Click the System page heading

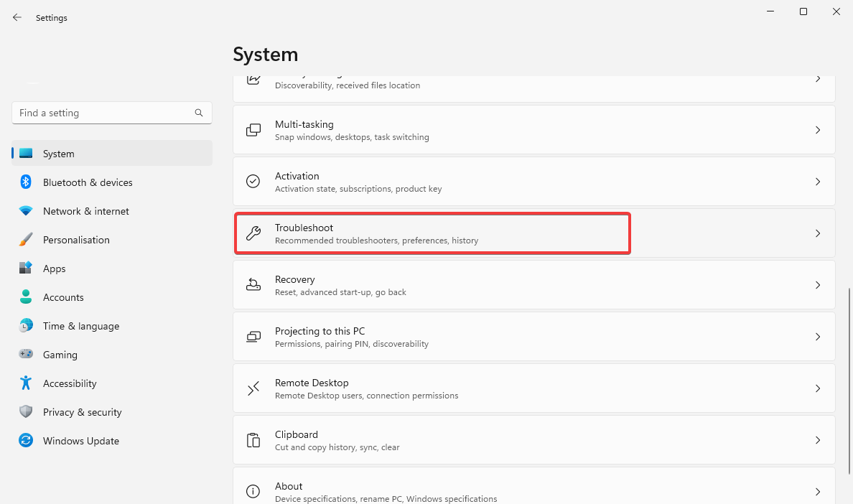(x=266, y=55)
